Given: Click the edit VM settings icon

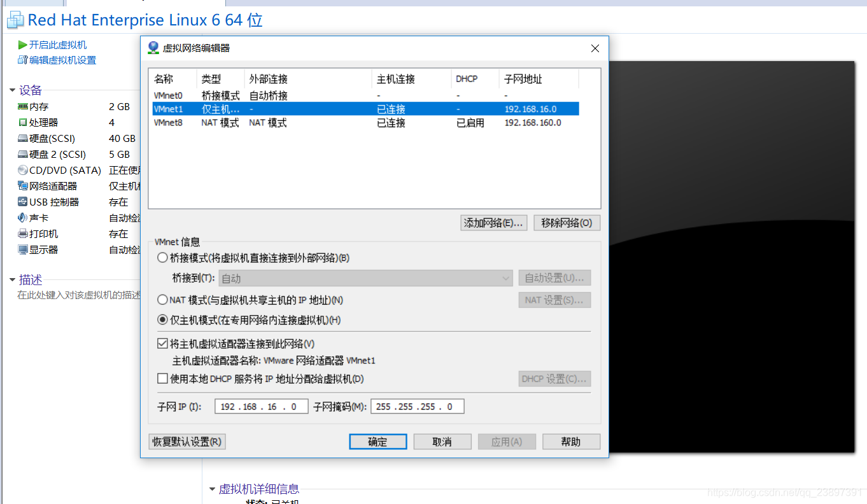Looking at the screenshot, I should click(23, 60).
